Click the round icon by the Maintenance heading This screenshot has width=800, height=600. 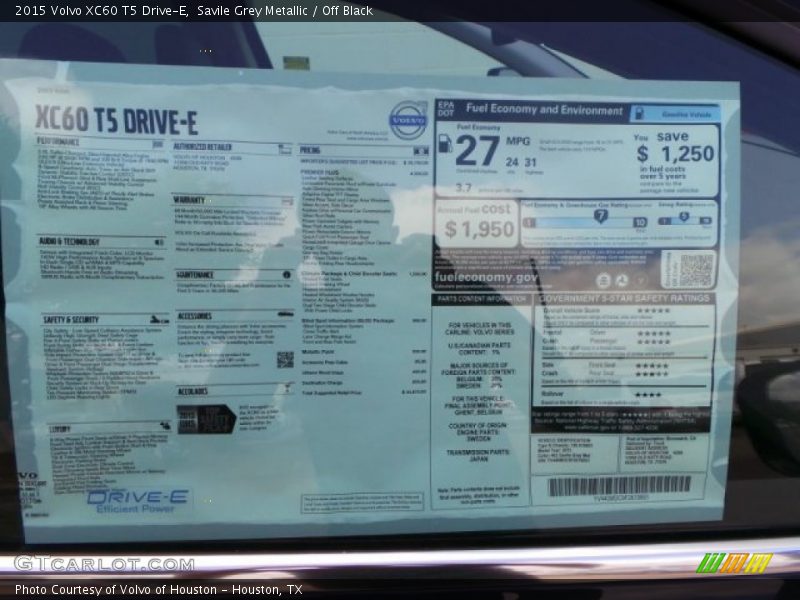287,274
